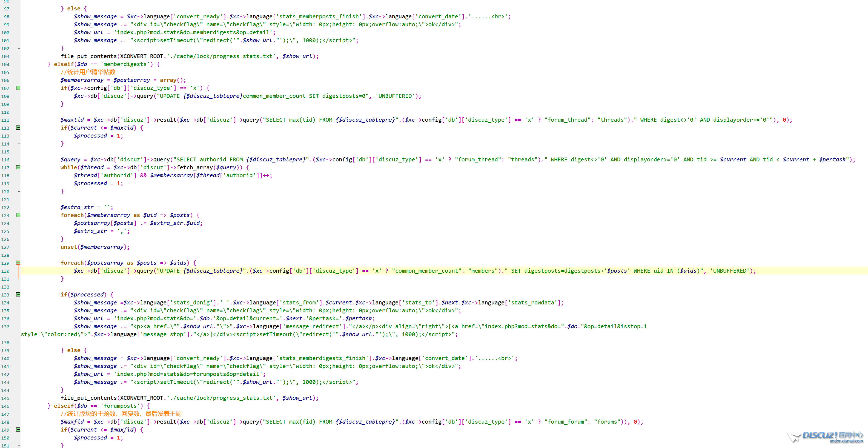Click the 统计版块的主题数 comment line

(121, 414)
